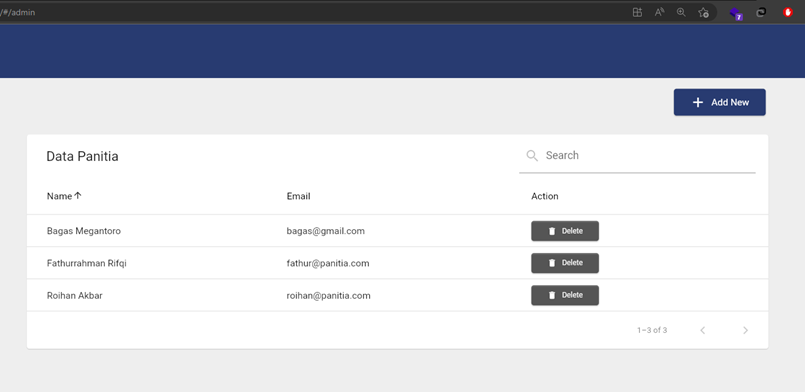Click the Action column header
The height and width of the screenshot is (392, 805).
pos(545,196)
